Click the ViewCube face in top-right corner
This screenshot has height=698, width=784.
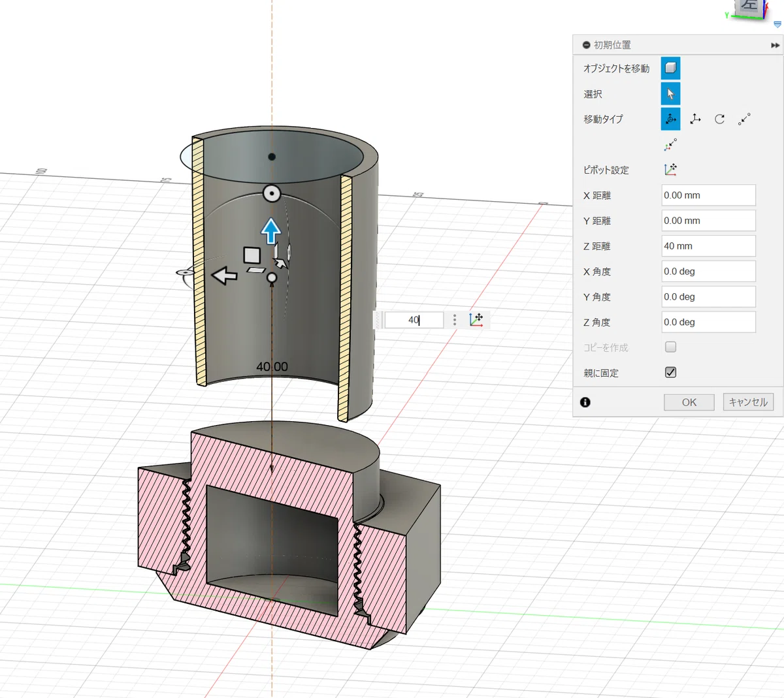748,8
